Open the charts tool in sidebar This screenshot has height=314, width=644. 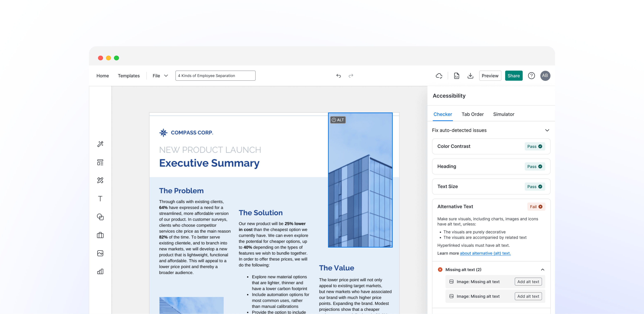coord(100,271)
